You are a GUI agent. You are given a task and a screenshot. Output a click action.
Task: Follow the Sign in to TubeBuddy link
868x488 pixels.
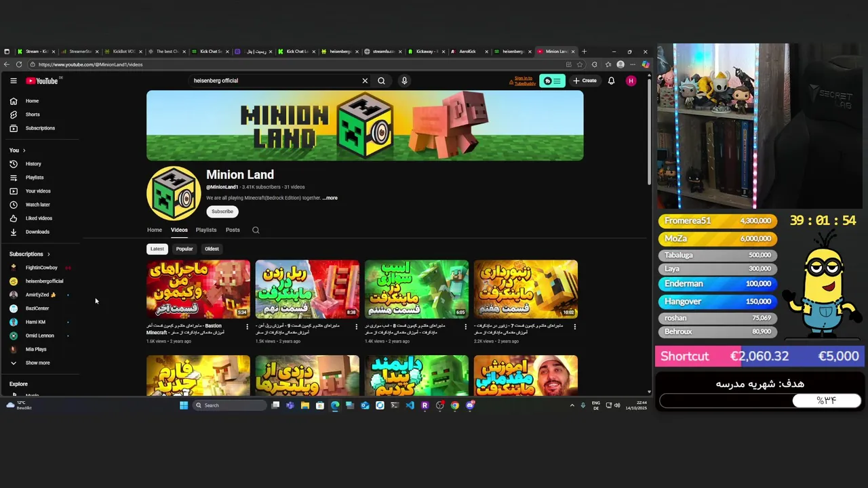pyautogui.click(x=524, y=81)
